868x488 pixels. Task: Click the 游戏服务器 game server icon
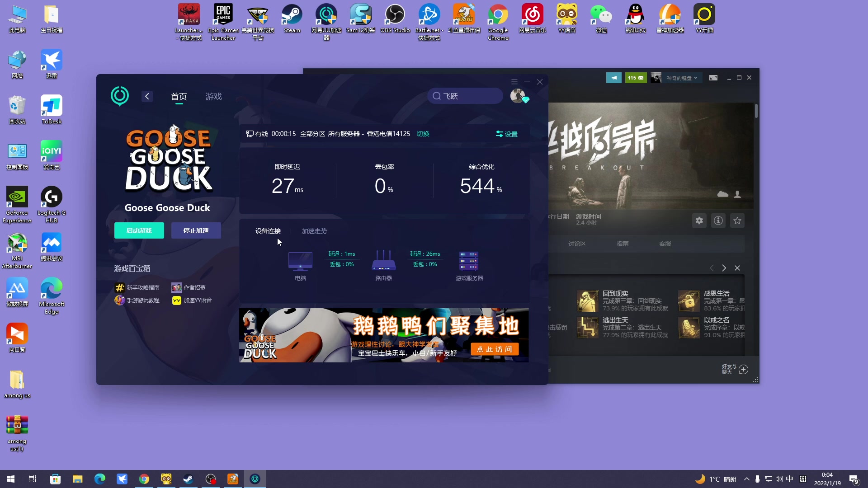pos(469,261)
